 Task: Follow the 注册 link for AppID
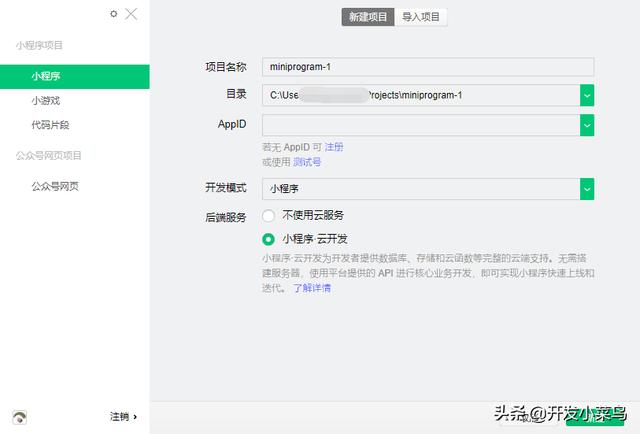(x=334, y=147)
